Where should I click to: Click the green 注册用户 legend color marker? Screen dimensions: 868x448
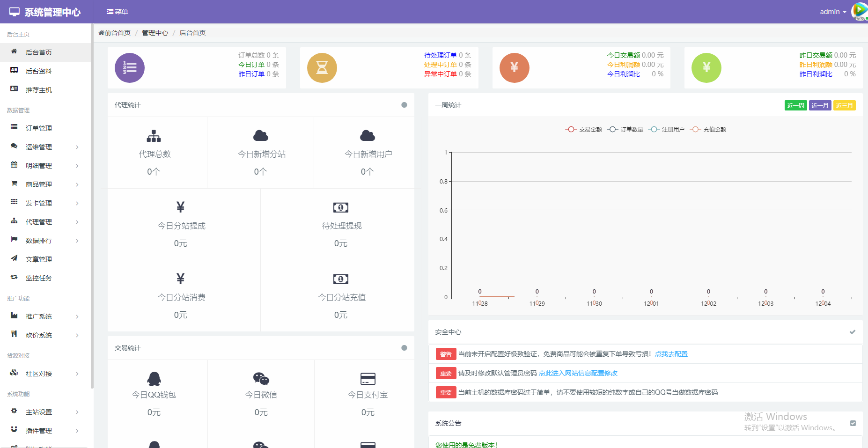[x=654, y=129]
